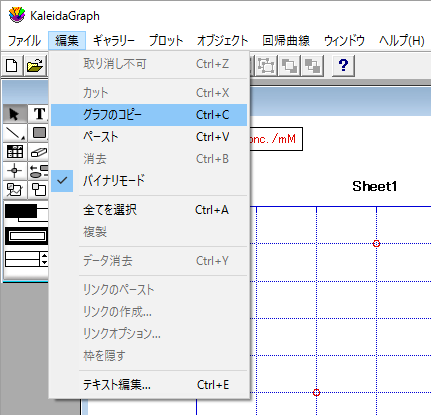Choose 全てを選択 menu entry
The height and width of the screenshot is (415, 431).
[x=149, y=210]
